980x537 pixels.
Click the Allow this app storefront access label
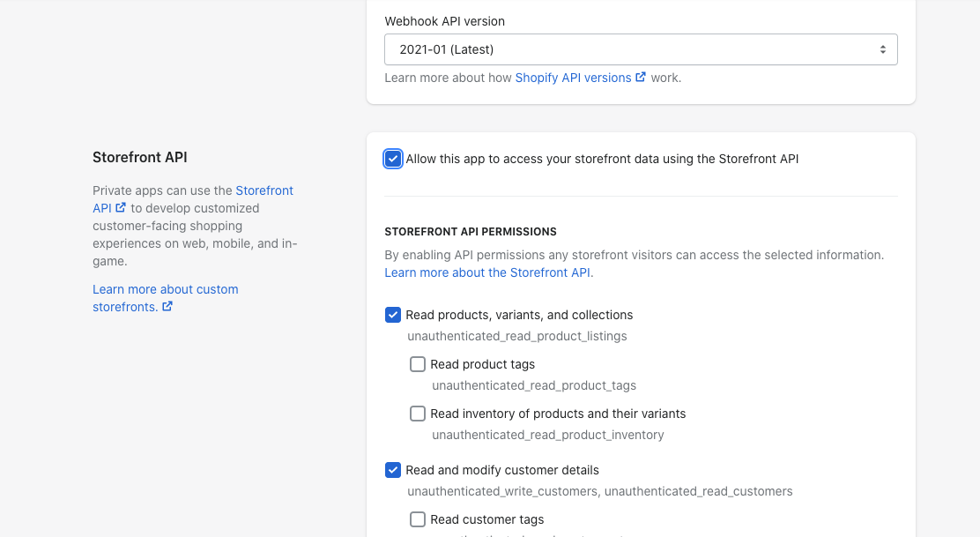(602, 160)
